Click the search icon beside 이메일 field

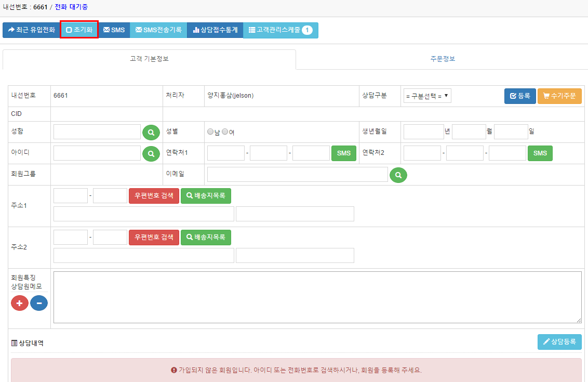[398, 175]
